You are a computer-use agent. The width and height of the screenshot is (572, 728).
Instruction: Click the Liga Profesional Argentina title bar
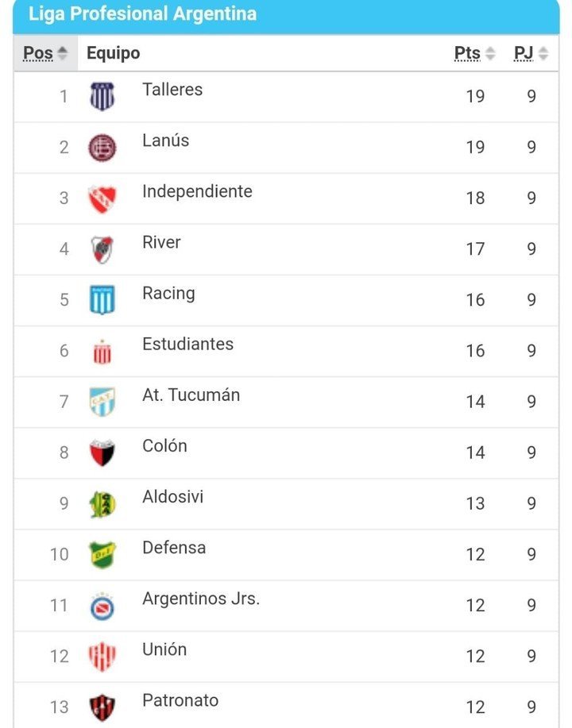(x=286, y=14)
